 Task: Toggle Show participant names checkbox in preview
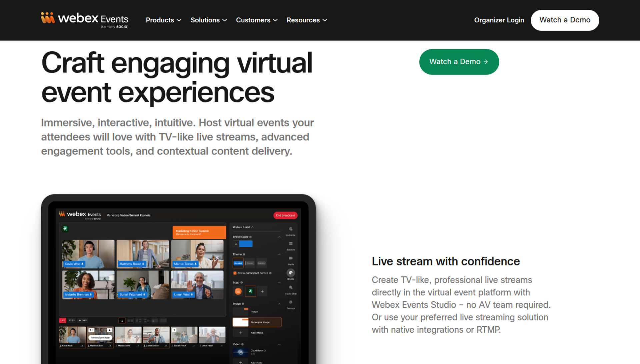coord(235,273)
